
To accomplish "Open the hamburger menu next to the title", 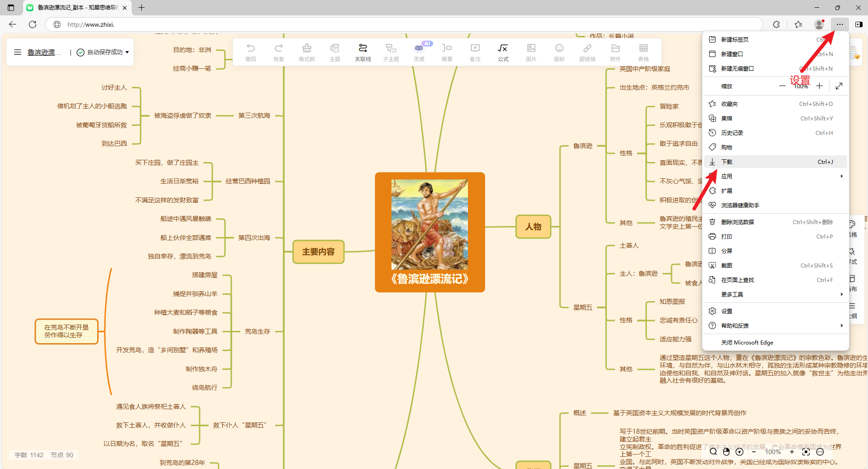I will pos(18,52).
